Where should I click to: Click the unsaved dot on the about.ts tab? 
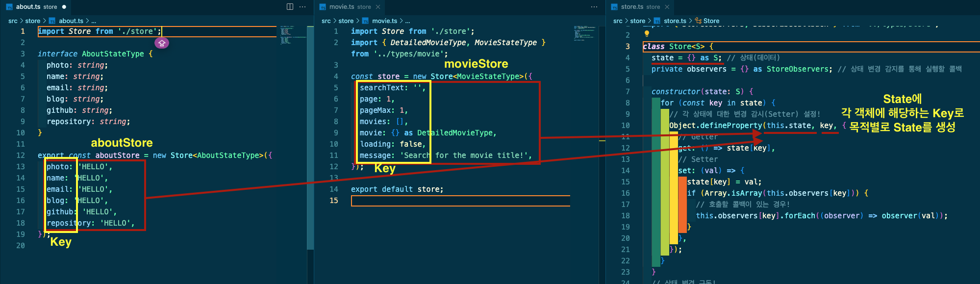pos(64,7)
